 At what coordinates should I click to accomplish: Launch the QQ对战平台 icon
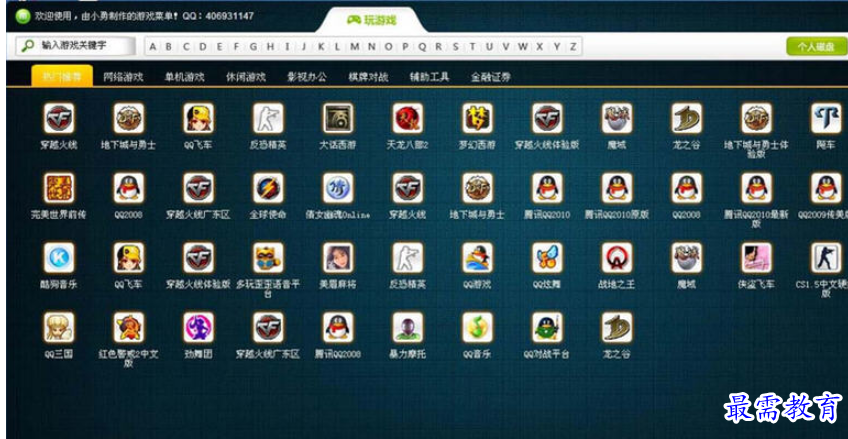point(547,327)
